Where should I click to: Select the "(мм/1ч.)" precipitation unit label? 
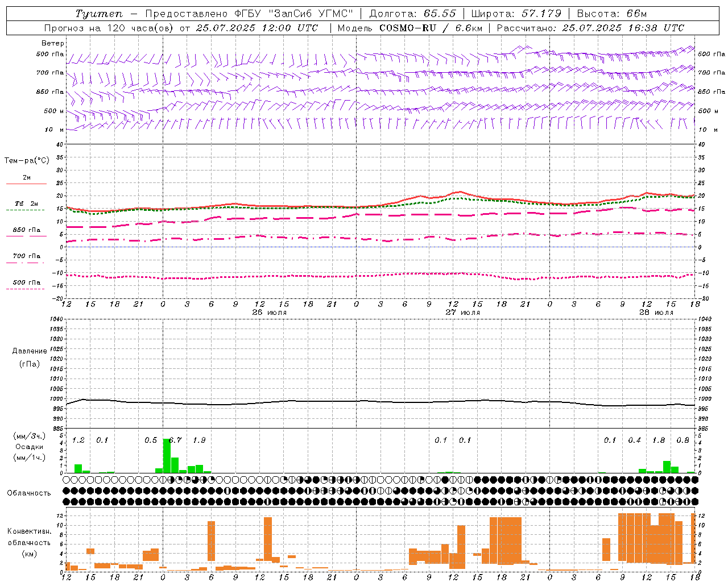[30, 457]
